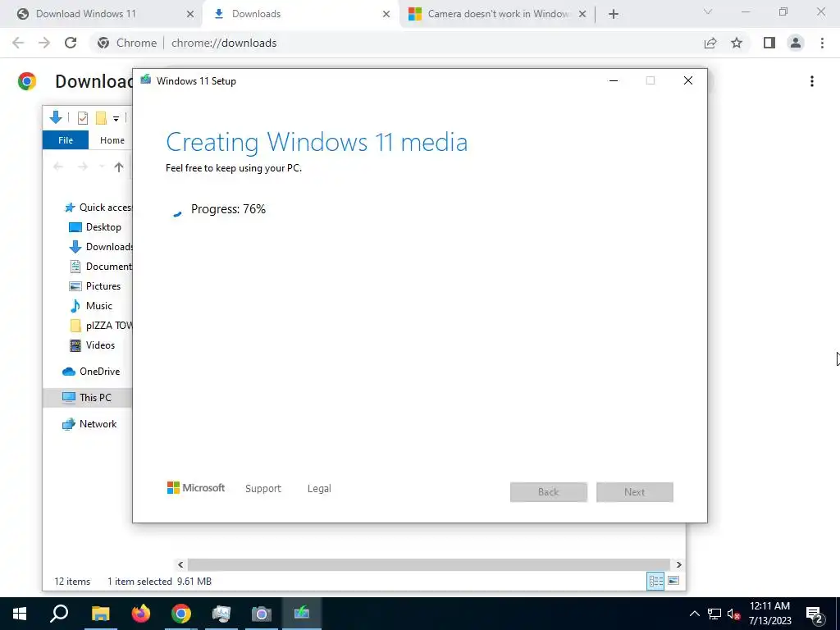Switch to Camera doesn't work tab
Screen dimensions: 840x630
tap(498, 14)
